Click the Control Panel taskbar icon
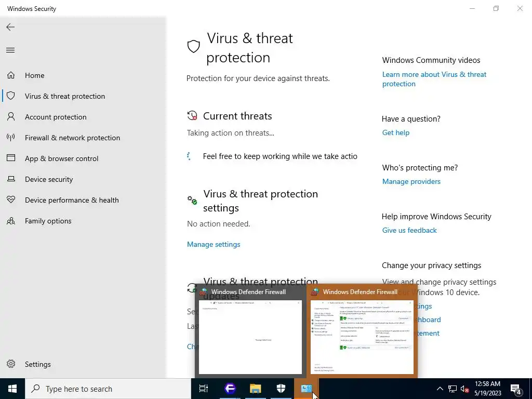The height and width of the screenshot is (399, 532). [307, 389]
